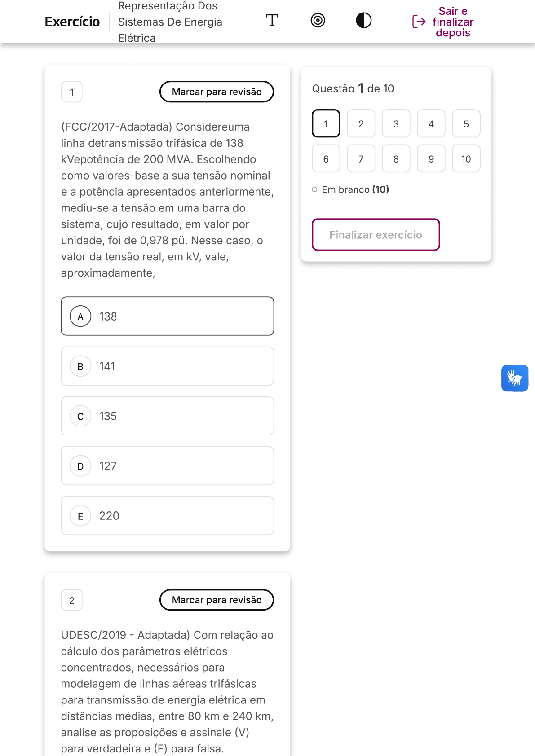Image resolution: width=535 pixels, height=756 pixels.
Task: Select answer option B, 141
Action: [x=167, y=366]
